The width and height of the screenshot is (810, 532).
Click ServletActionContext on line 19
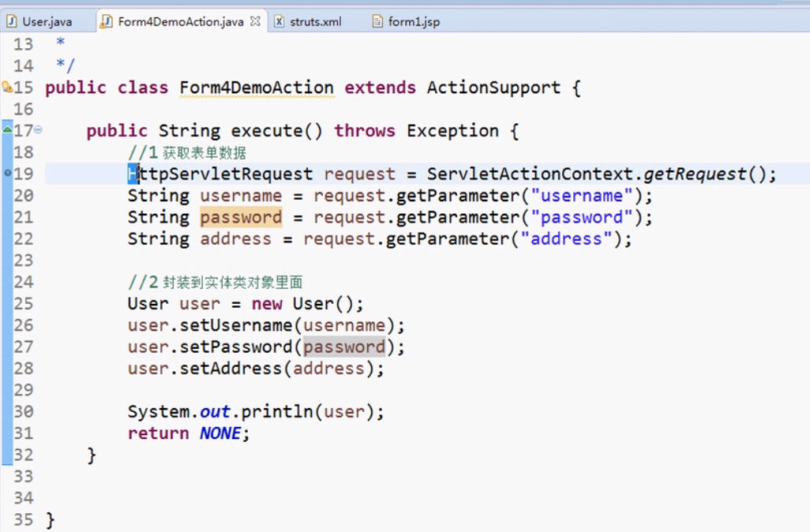coord(530,174)
